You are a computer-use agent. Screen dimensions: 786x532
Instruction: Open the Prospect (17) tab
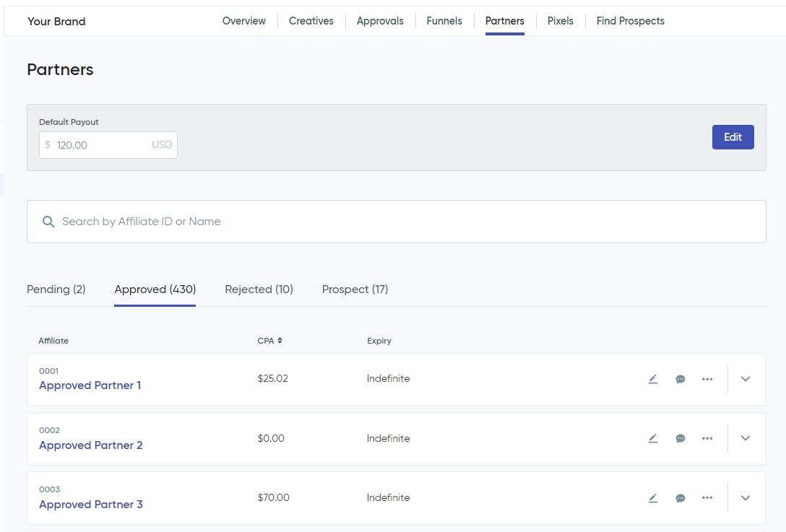pyautogui.click(x=355, y=289)
